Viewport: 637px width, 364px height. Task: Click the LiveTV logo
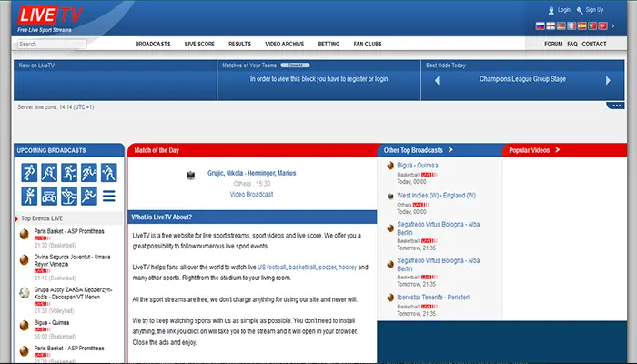click(50, 15)
